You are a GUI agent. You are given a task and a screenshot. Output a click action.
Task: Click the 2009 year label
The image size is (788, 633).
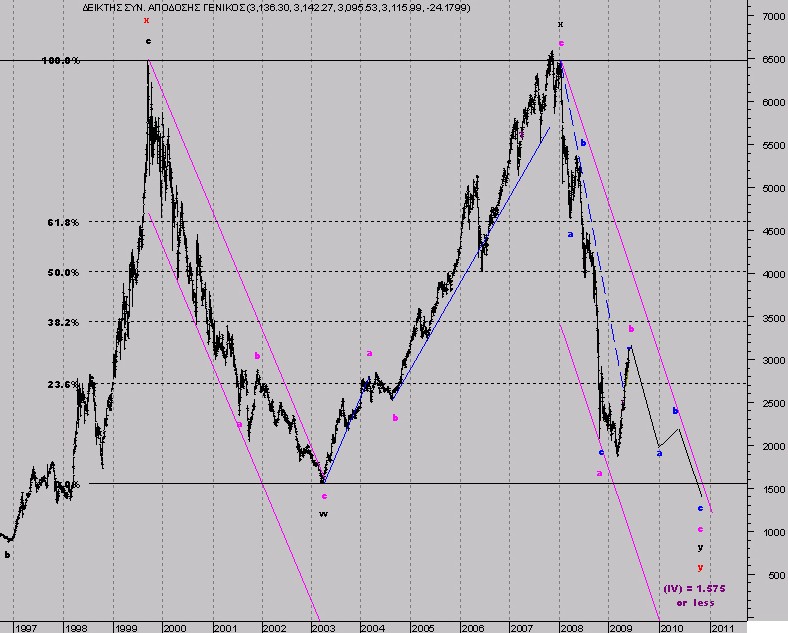click(x=621, y=628)
